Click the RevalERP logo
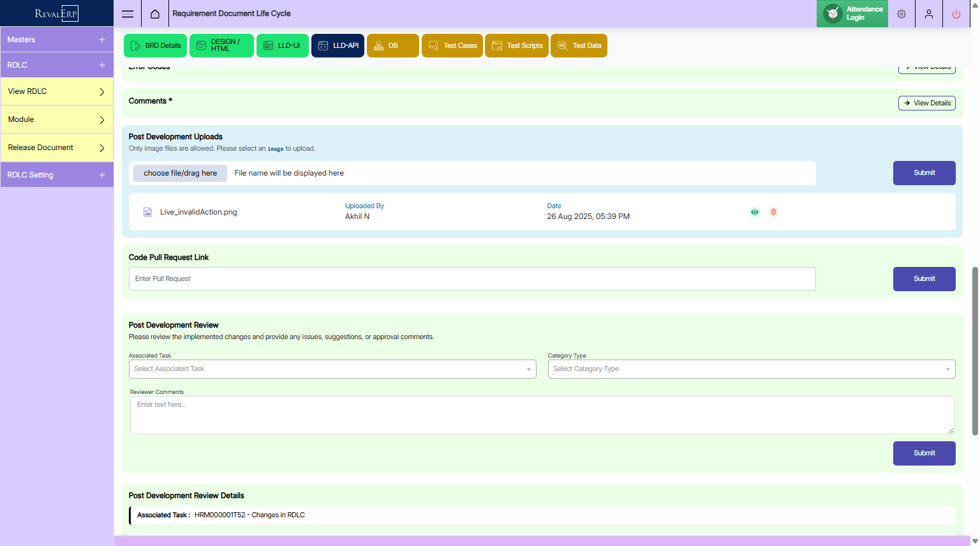 click(x=57, y=13)
